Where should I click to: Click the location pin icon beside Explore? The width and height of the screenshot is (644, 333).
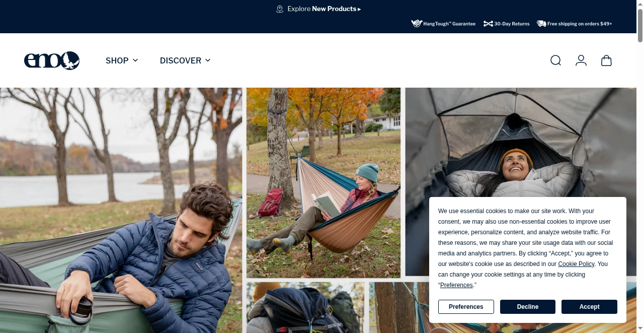pos(280,9)
